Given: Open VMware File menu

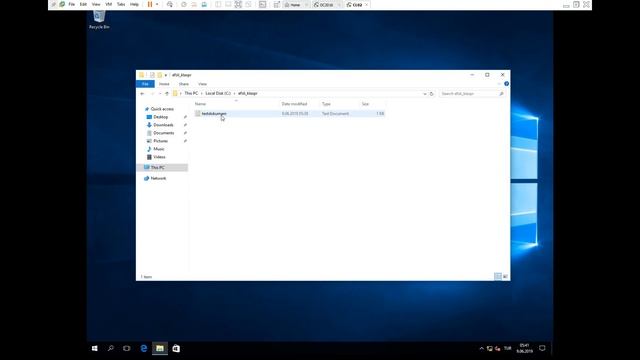Looking at the screenshot, I should pyautogui.click(x=71, y=4).
